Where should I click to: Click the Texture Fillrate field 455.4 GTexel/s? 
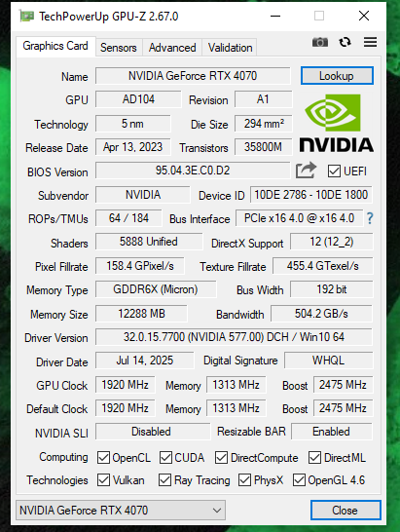pos(323,266)
